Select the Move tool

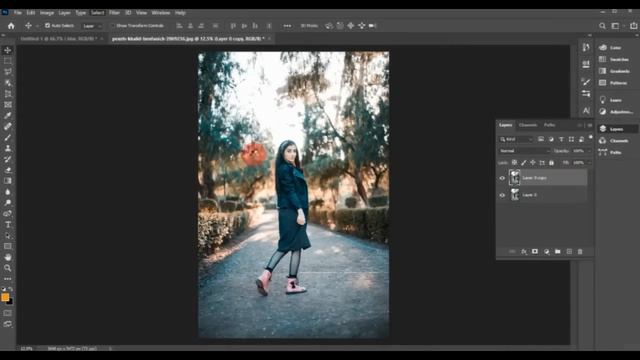(x=8, y=50)
